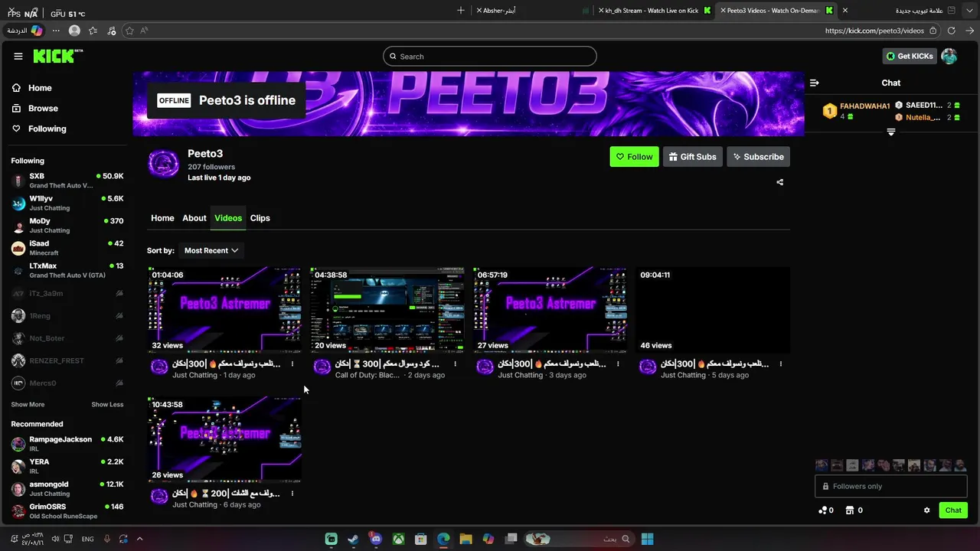
Task: Click the share icon under Subscribe
Action: (779, 182)
